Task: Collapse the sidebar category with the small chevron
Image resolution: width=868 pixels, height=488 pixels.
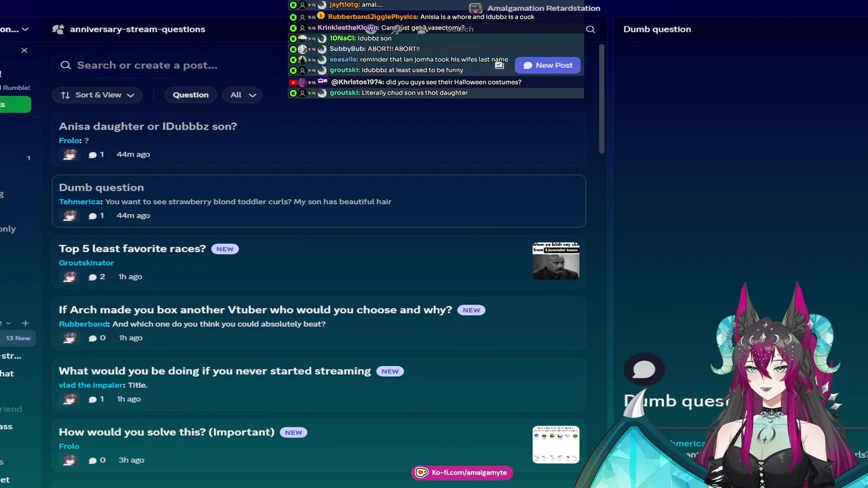Action: [9, 323]
